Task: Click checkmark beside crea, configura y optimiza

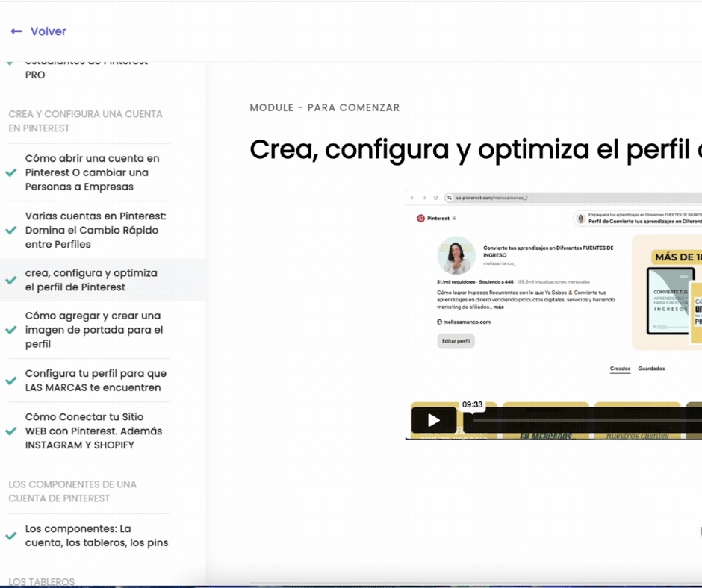Action: (x=11, y=280)
